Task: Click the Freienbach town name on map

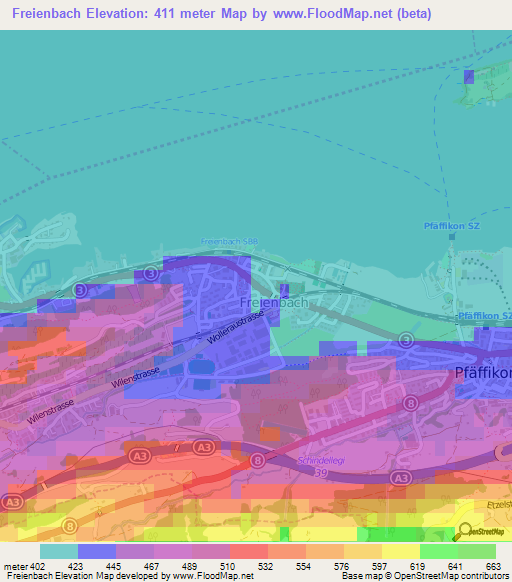Action: coord(274,303)
